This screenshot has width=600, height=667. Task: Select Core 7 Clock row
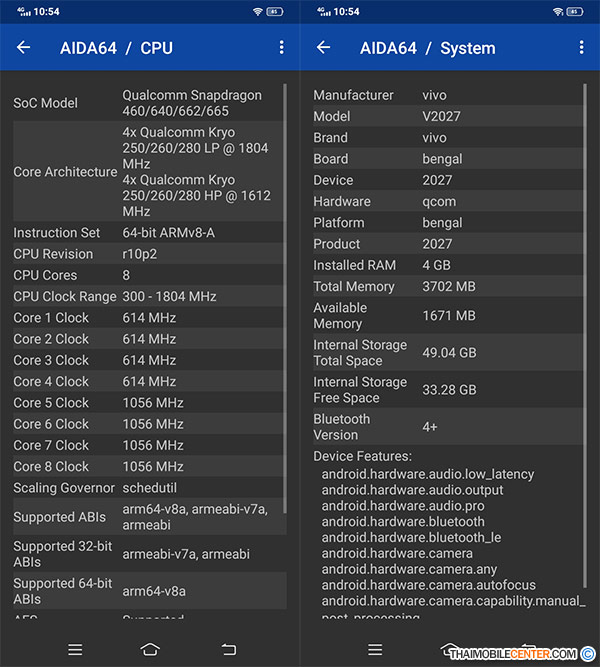(x=148, y=445)
